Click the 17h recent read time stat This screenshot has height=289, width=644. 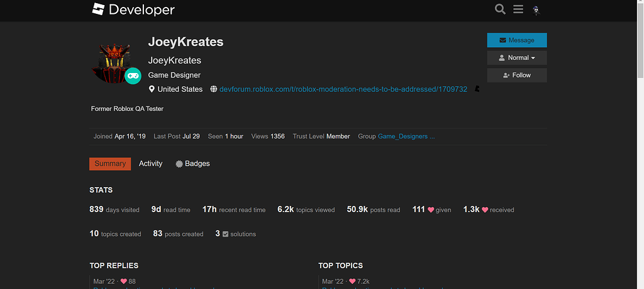click(234, 209)
